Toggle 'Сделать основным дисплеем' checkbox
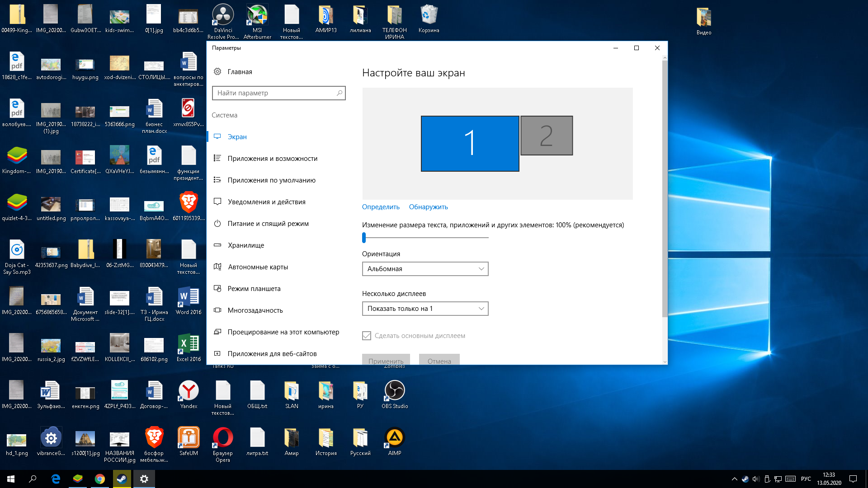The width and height of the screenshot is (868, 488). (366, 335)
